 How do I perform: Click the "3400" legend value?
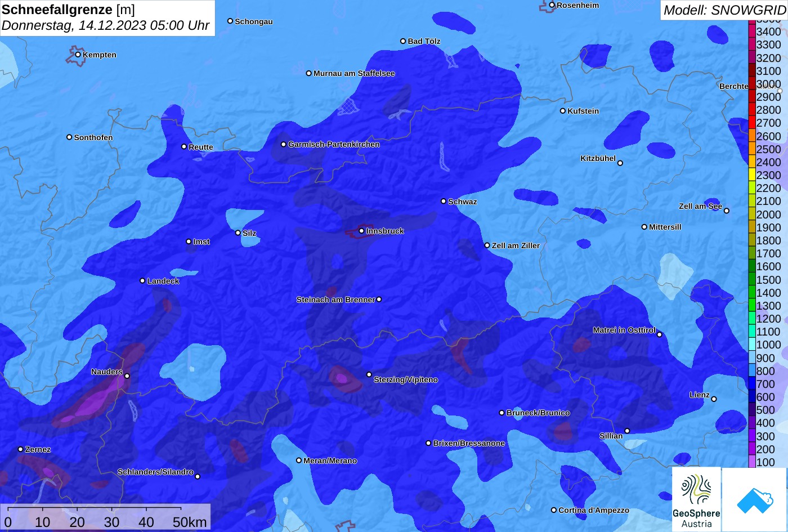[769, 32]
